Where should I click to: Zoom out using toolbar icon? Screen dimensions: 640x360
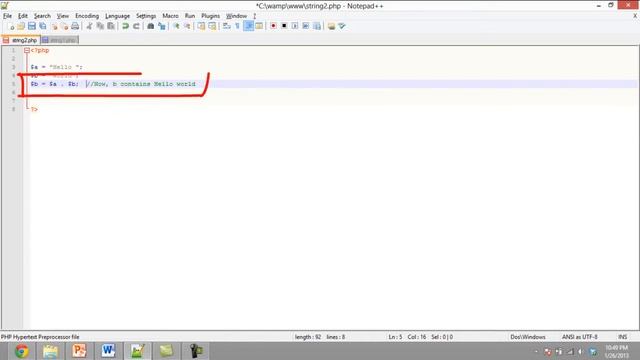coord(187,26)
